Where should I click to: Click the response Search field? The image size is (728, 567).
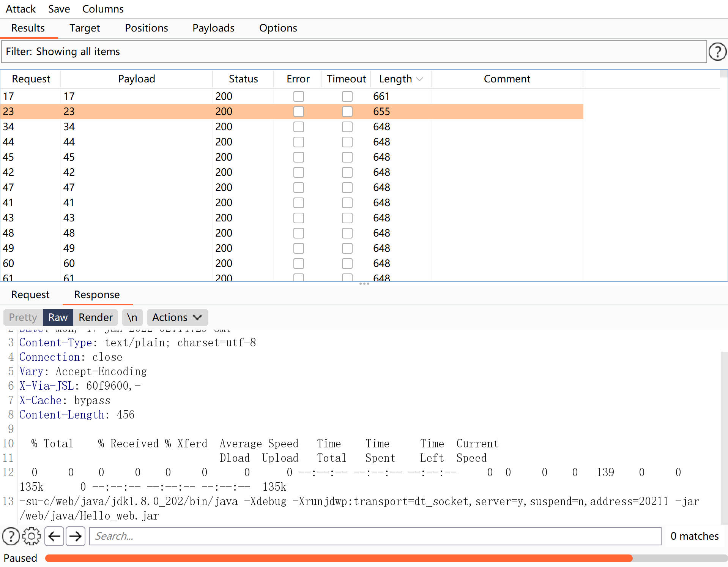[x=375, y=536]
